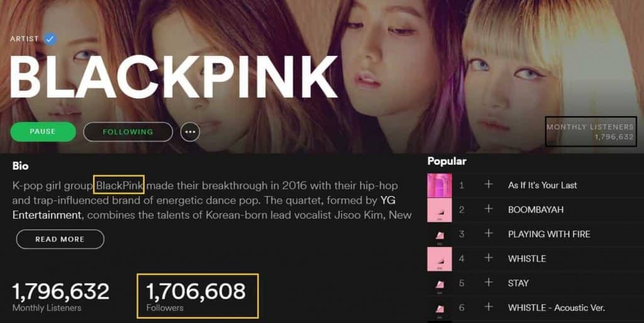This screenshot has height=323, width=644.
Task: Click the verified artist checkmark badge
Action: (50, 38)
